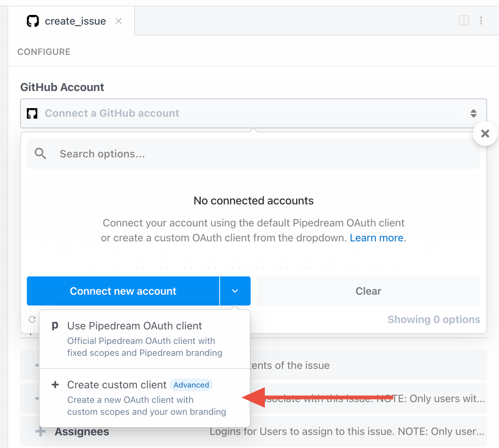499x448 pixels.
Task: Toggle the split panel layout icon
Action: pyautogui.click(x=464, y=21)
